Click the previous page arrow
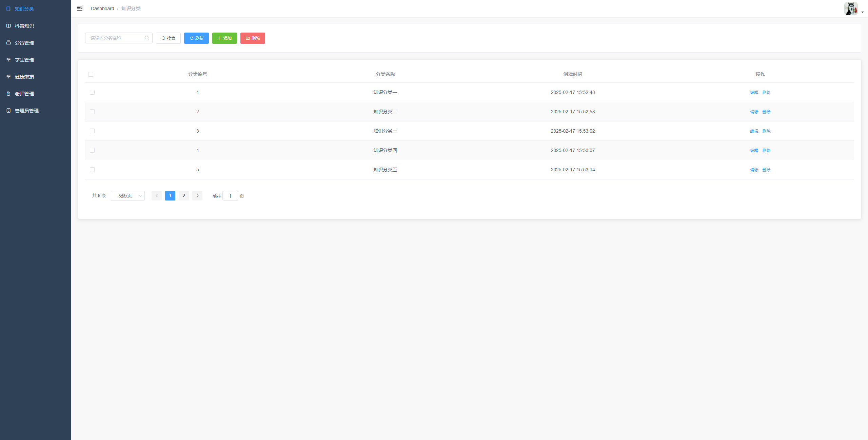The image size is (868, 440). 157,196
